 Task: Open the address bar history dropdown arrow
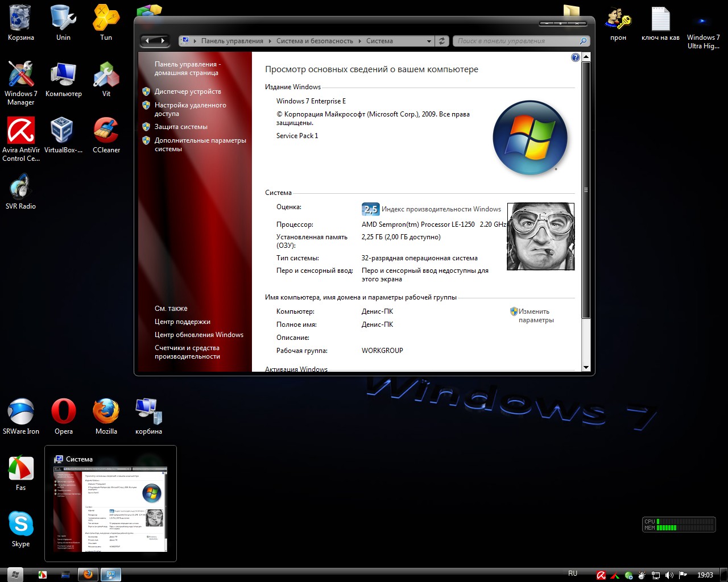click(x=429, y=41)
